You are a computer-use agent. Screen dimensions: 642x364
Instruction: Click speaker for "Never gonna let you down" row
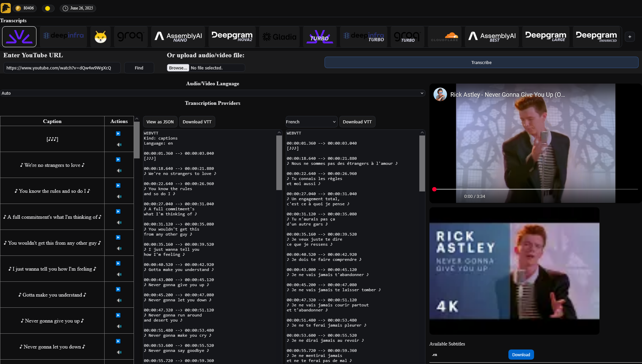[x=119, y=352]
